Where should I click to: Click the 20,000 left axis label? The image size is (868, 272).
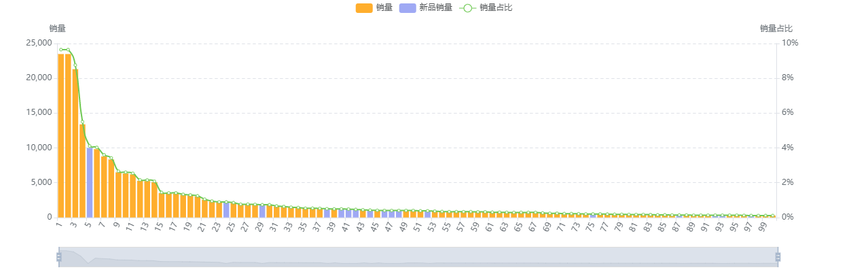(x=40, y=78)
